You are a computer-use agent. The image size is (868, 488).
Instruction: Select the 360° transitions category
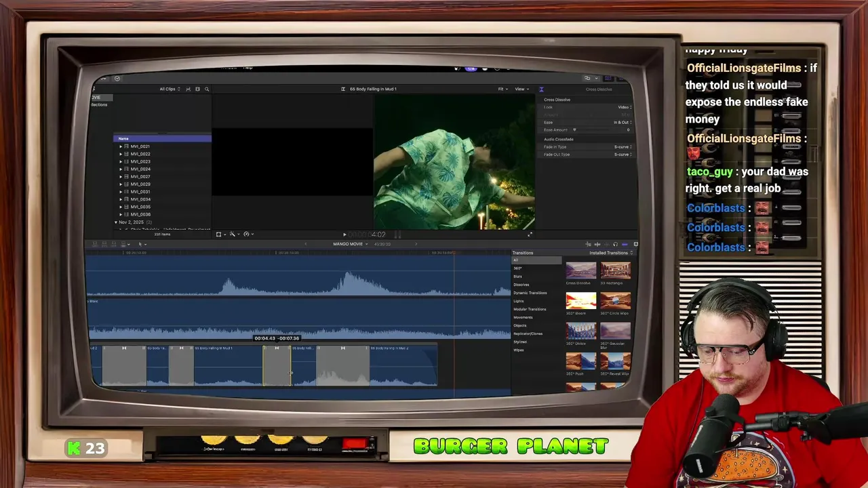coord(517,268)
